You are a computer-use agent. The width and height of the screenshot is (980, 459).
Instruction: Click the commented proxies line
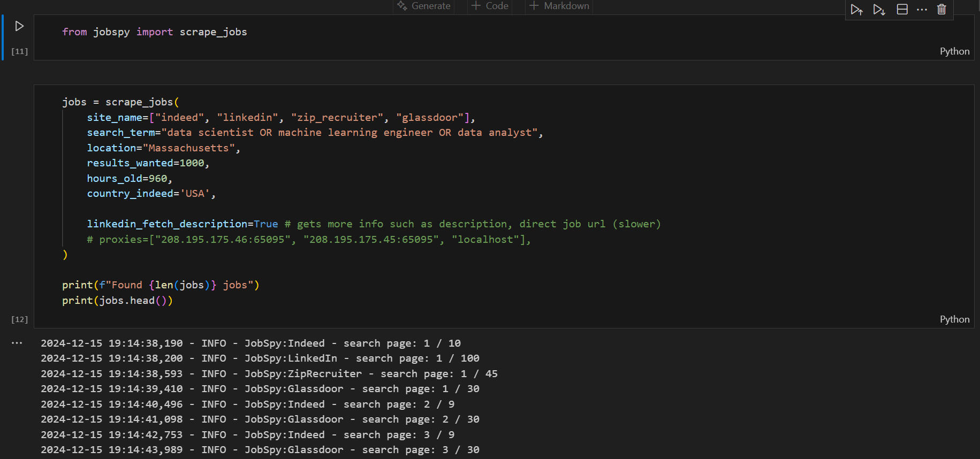[x=308, y=240]
